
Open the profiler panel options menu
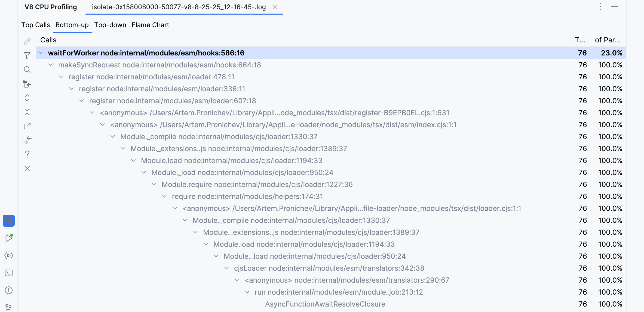pyautogui.click(x=600, y=7)
